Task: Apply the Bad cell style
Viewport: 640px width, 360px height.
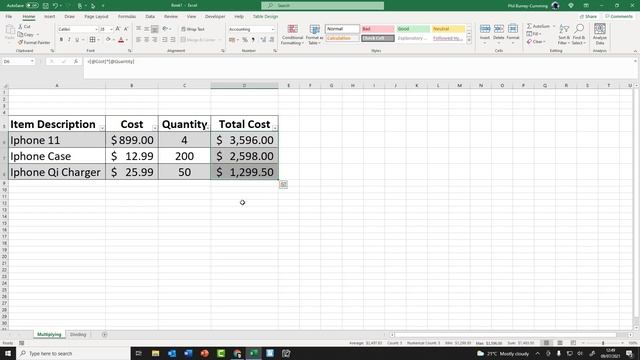Action: pyautogui.click(x=378, y=29)
